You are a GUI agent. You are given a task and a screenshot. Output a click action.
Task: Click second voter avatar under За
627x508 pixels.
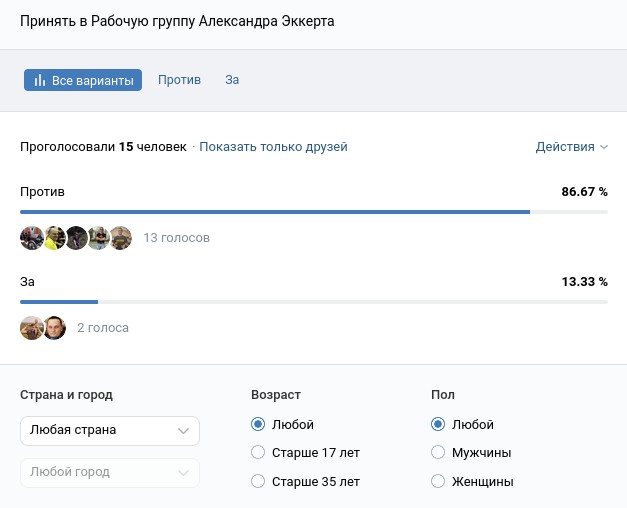tap(54, 327)
